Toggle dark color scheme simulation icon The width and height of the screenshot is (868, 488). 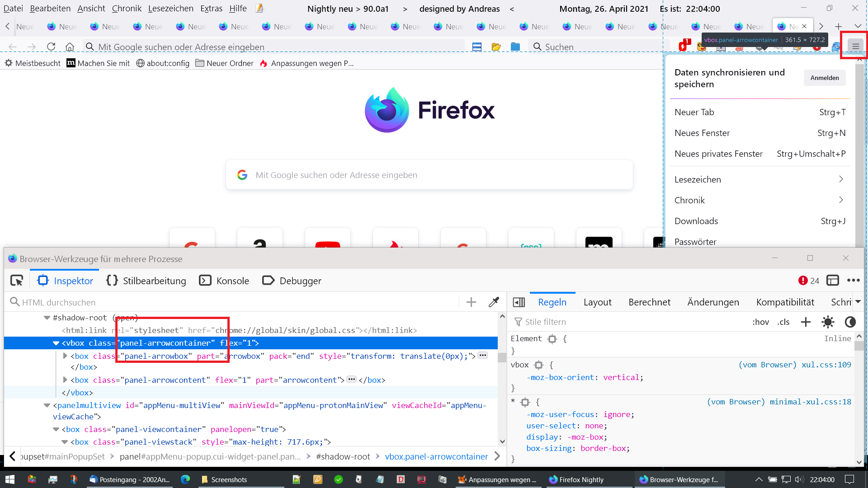(850, 322)
